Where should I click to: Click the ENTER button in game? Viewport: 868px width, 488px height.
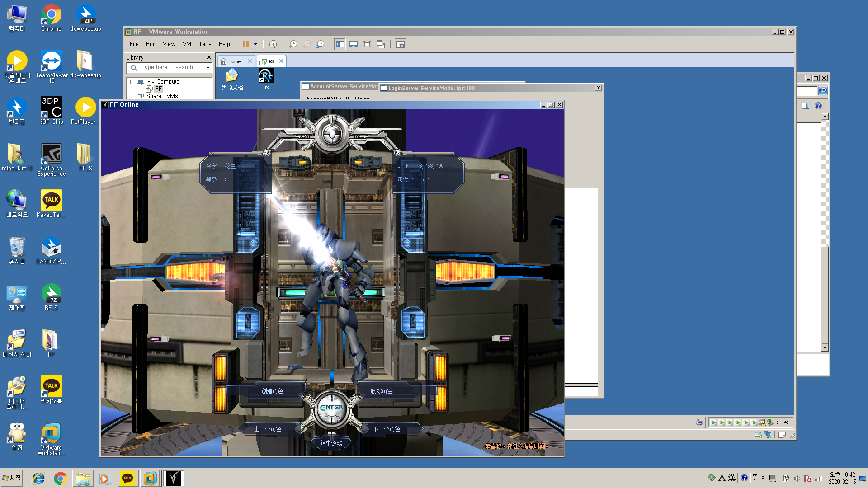[332, 408]
